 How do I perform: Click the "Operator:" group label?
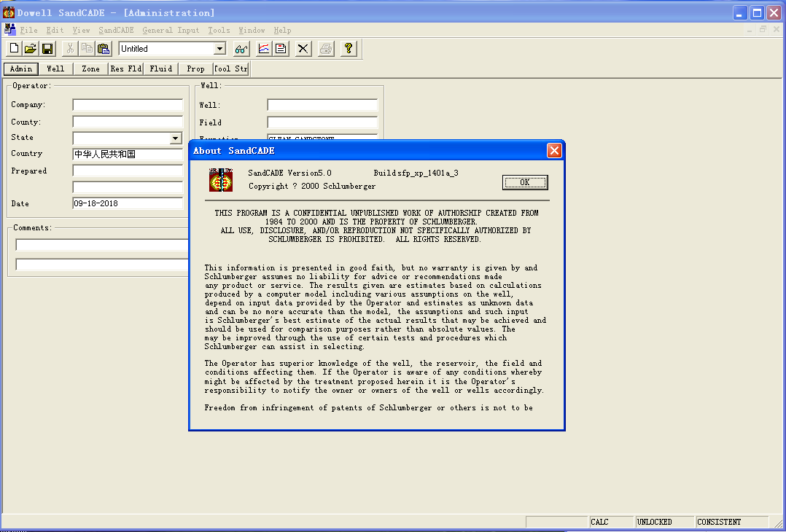(32, 86)
